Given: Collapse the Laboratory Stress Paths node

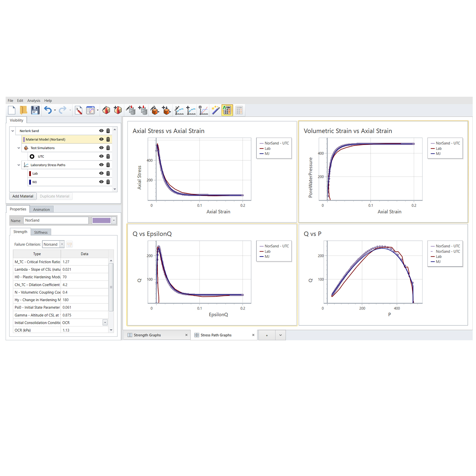Looking at the screenshot, I should (x=19, y=165).
